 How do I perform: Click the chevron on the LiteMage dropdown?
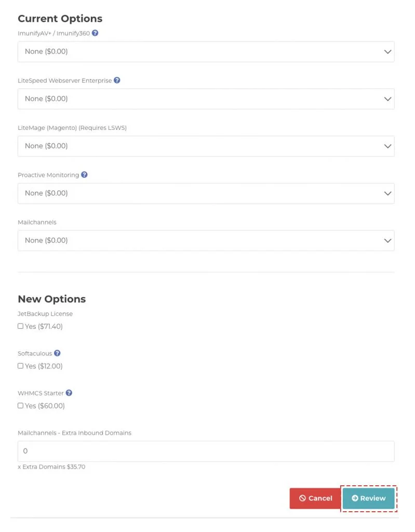(387, 146)
